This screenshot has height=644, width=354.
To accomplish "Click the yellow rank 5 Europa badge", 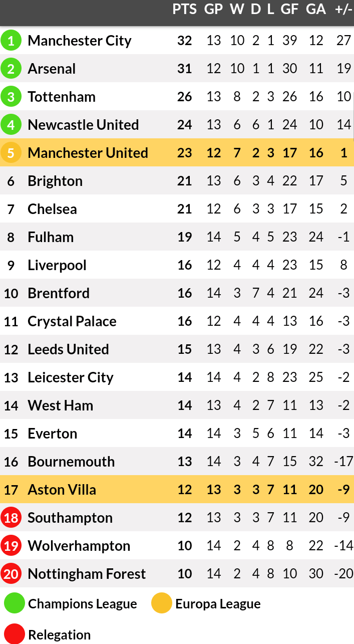I will tap(11, 153).
